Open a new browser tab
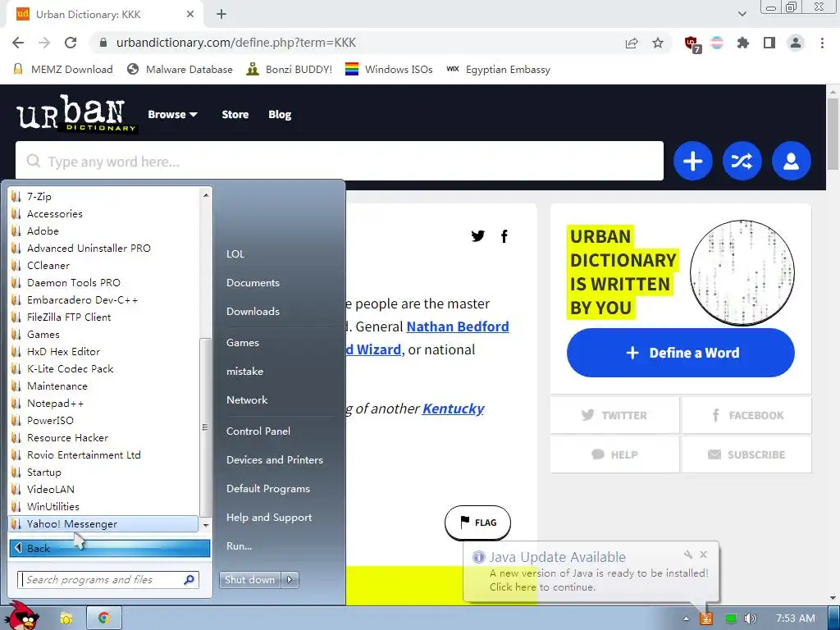Screen dimensions: 840x630 click(221, 15)
